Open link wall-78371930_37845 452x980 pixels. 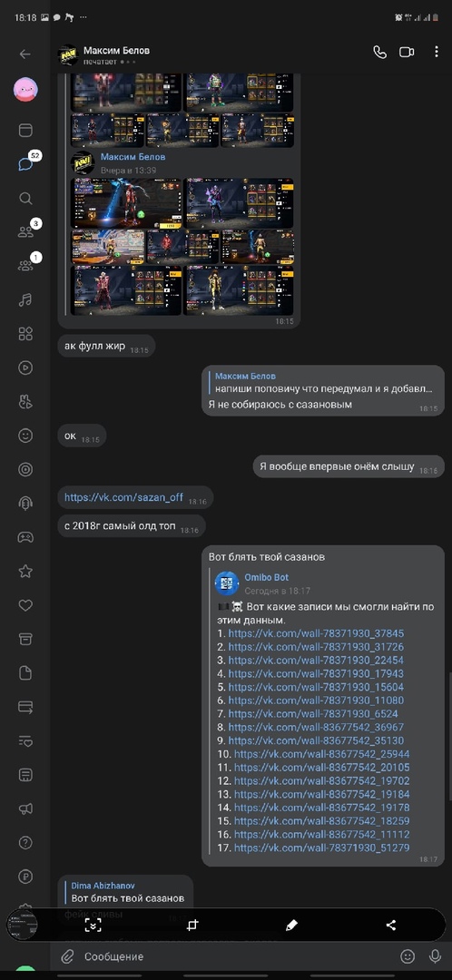tap(316, 633)
